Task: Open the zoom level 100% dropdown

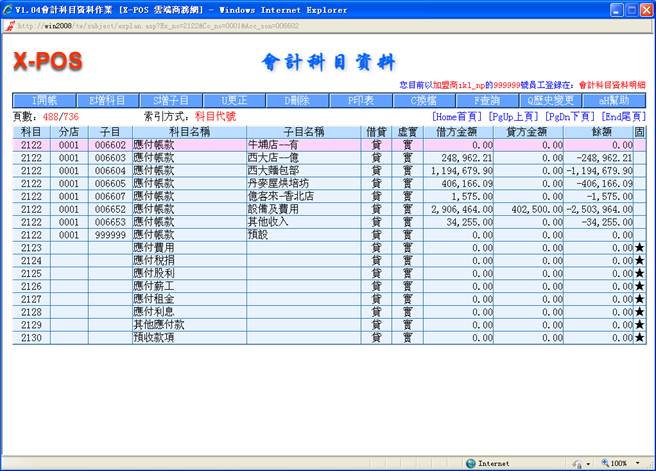Action: click(622, 463)
